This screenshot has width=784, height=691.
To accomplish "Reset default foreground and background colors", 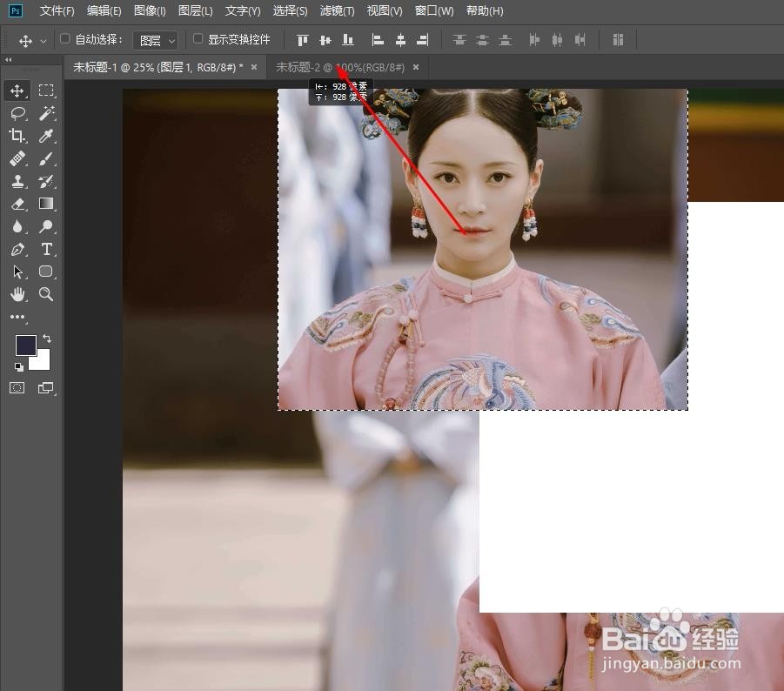I will pos(18,367).
